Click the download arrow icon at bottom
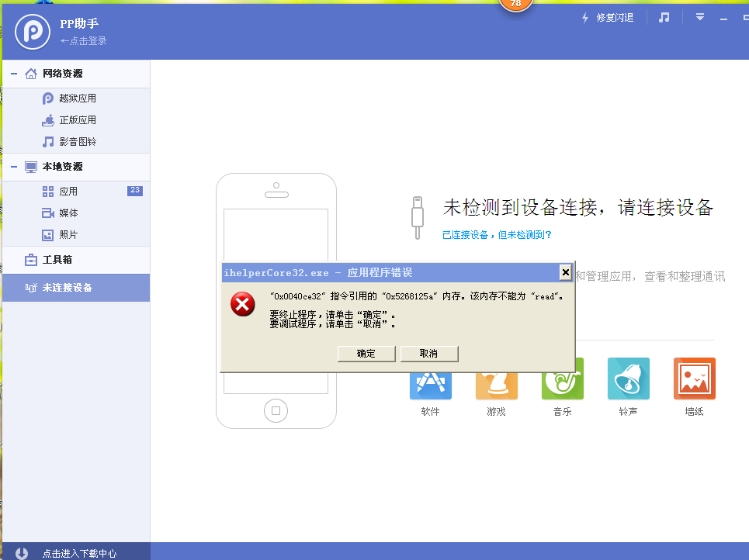This screenshot has width=749, height=560. (x=22, y=553)
